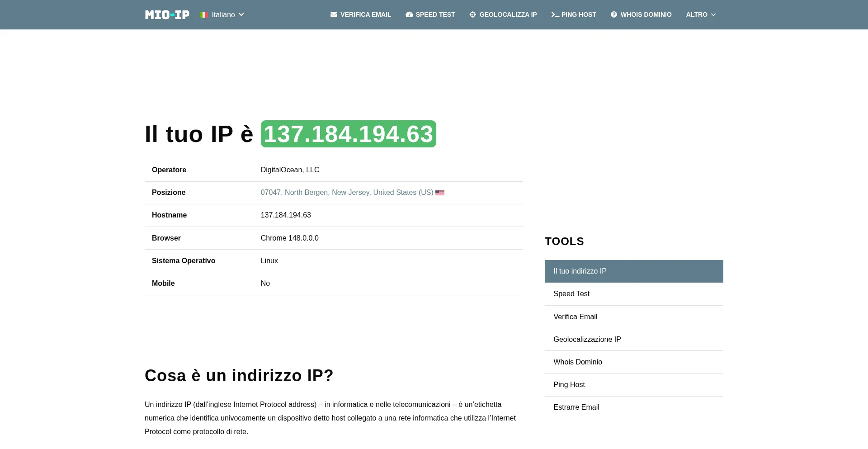Select the Mobile value No

click(x=265, y=284)
